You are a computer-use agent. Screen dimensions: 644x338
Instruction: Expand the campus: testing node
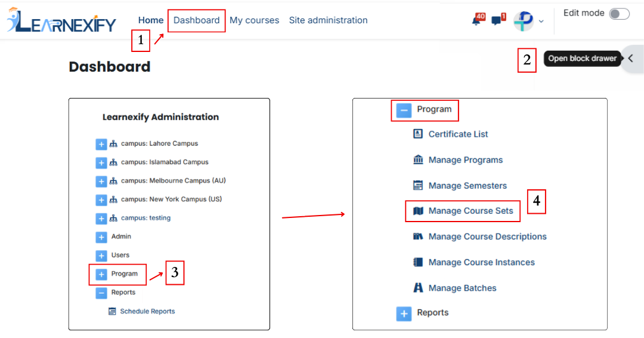[101, 219]
